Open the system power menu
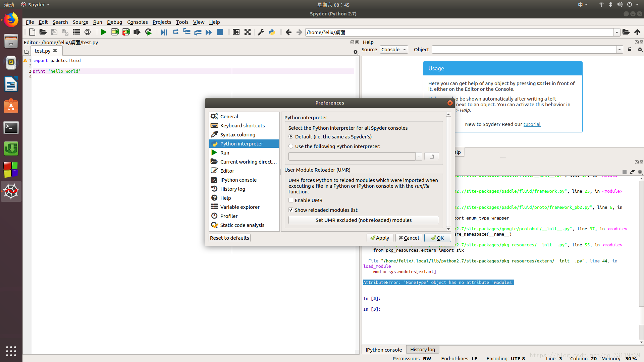The image size is (644, 362). 633,5
